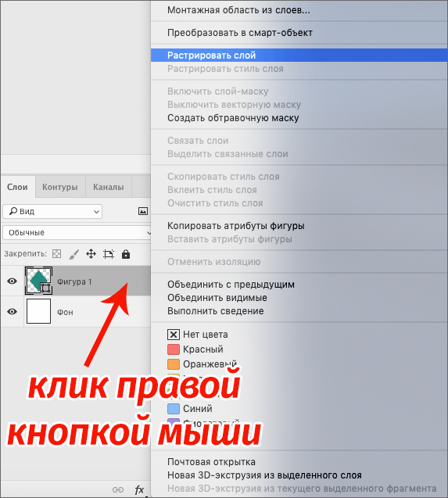
Task: Pick the Оранжевый color label
Action: (x=202, y=364)
